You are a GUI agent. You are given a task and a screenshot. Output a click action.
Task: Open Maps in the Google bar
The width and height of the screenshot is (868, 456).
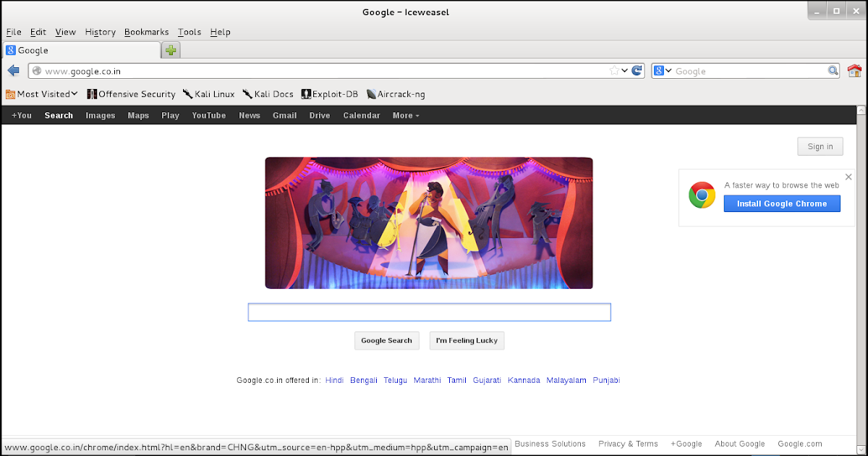point(138,116)
